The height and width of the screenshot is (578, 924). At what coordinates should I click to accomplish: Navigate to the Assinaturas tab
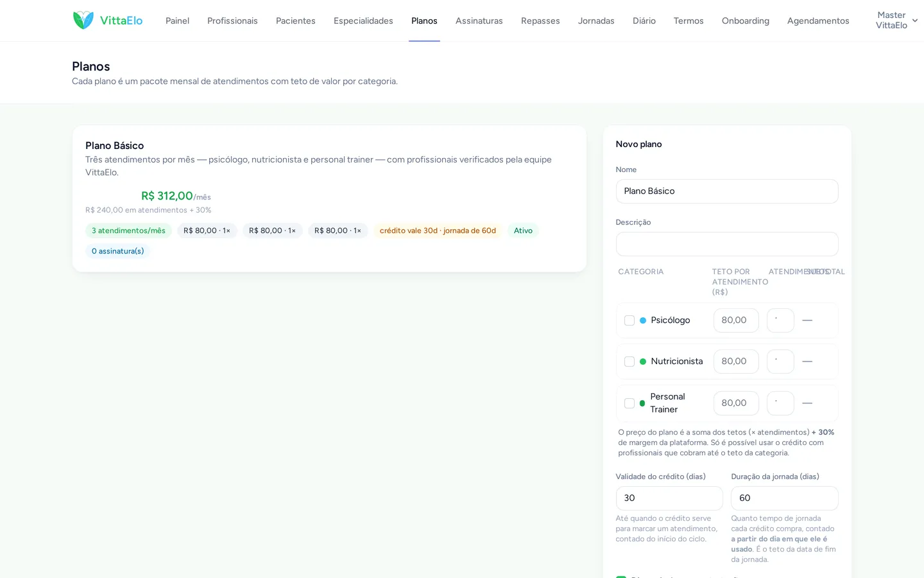[479, 21]
